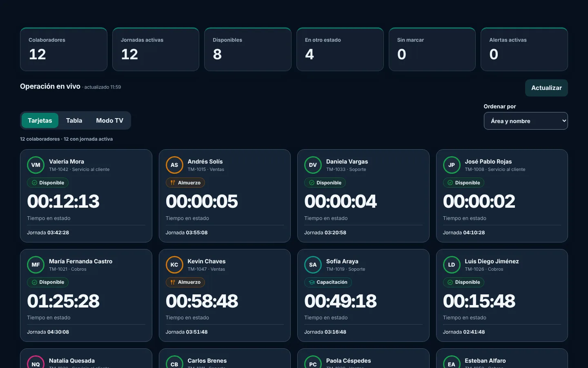Click the Disponibles summary card
Image resolution: width=588 pixels, height=368 pixels.
pyautogui.click(x=248, y=49)
